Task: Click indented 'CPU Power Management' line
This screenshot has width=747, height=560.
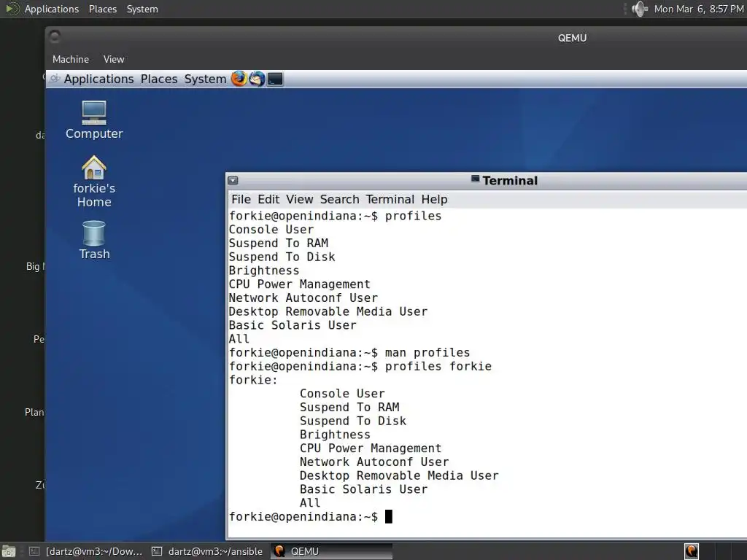Action: click(370, 448)
